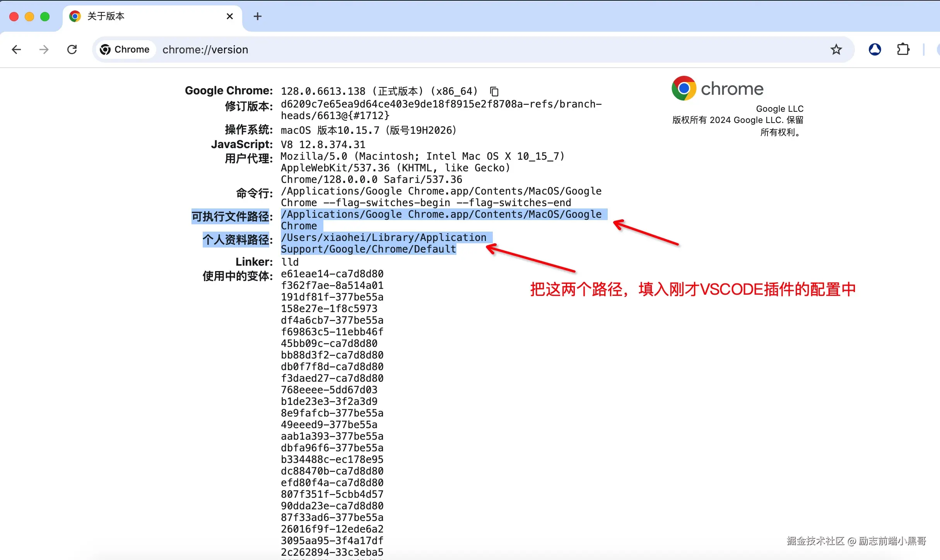Click the green macOS fullscreen button
The width and height of the screenshot is (940, 560).
45,16
